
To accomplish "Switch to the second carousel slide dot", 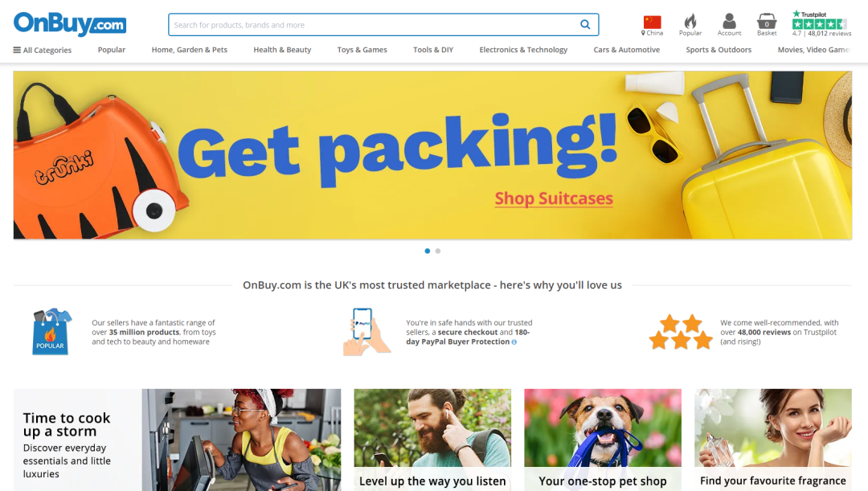I will pos(438,251).
